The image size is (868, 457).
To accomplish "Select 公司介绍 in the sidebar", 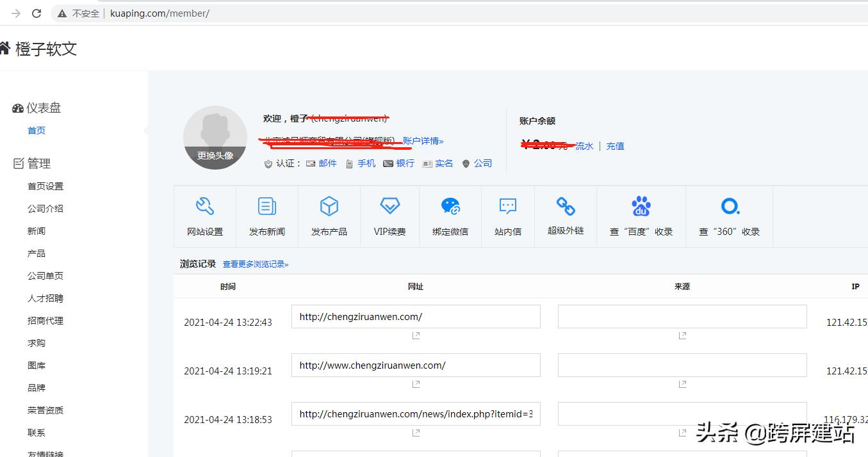I will pos(45,209).
